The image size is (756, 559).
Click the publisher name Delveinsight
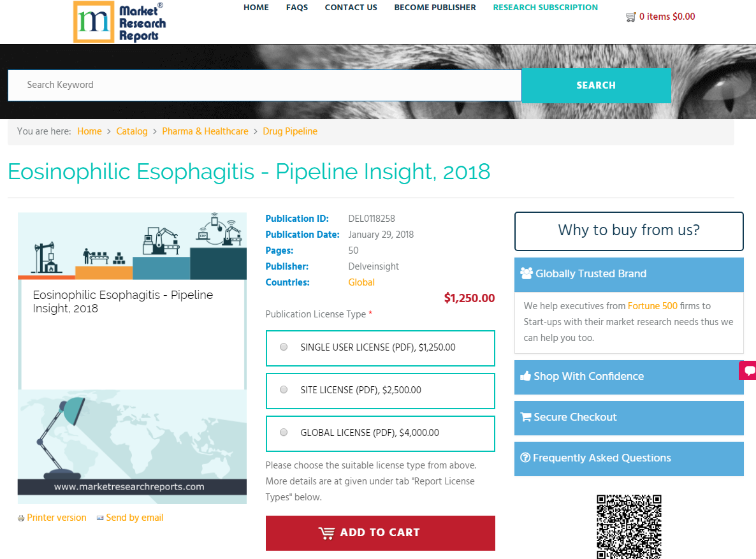(x=374, y=266)
